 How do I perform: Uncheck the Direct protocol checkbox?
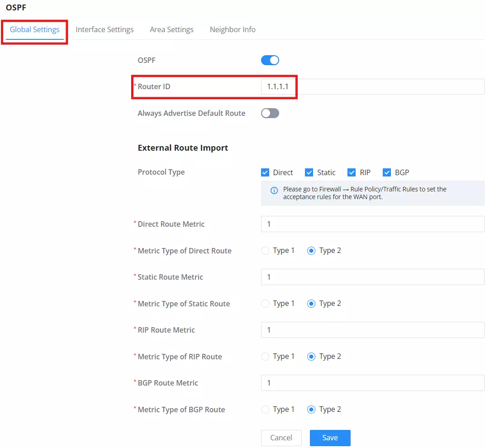click(x=265, y=172)
